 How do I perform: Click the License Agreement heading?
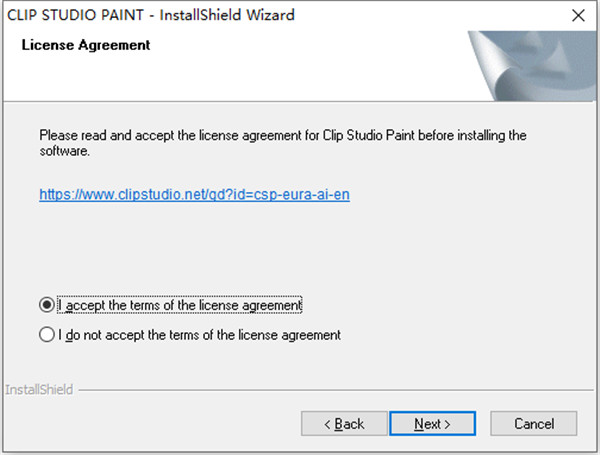coord(85,46)
